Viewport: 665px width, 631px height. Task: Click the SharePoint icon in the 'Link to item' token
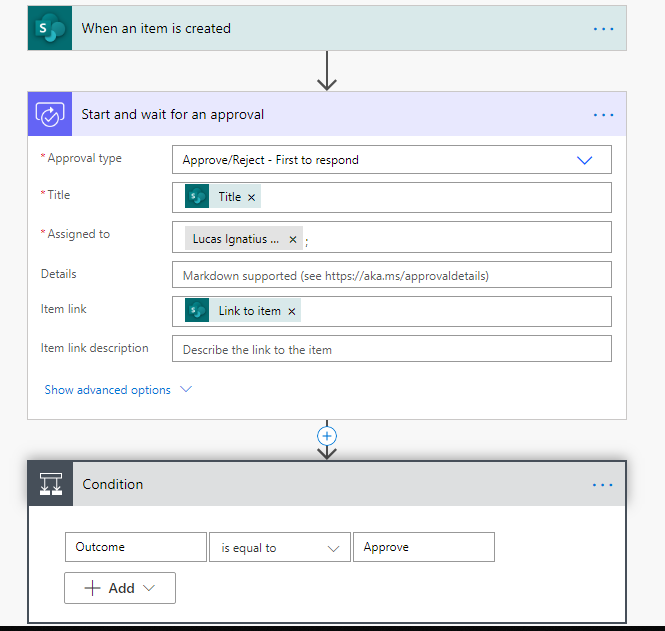[197, 310]
